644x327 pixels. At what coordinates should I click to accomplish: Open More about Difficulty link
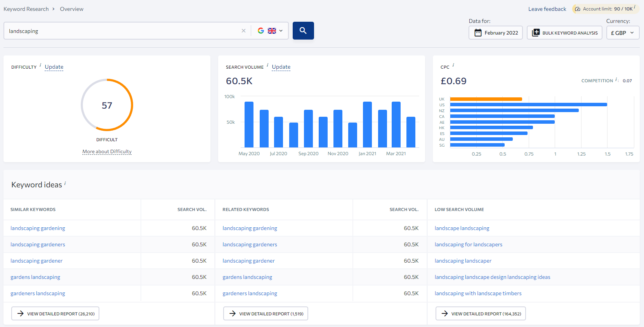[107, 152]
